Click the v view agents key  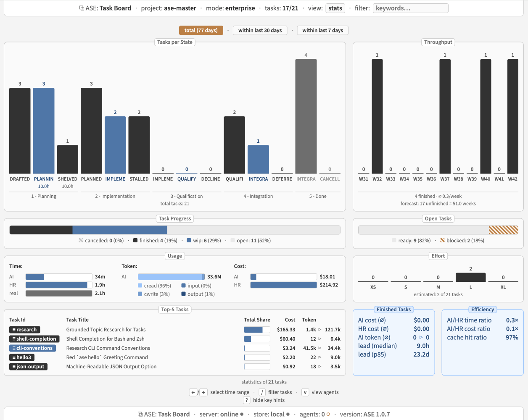[305, 392]
